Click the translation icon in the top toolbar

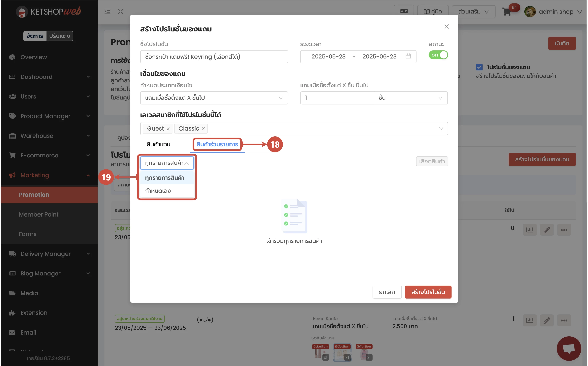[404, 11]
